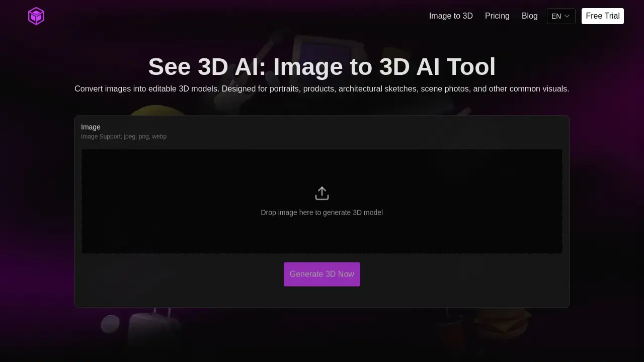Click 'Drop image here to generate 3D model' text
Screen dimensions: 644x362
[322, 212]
